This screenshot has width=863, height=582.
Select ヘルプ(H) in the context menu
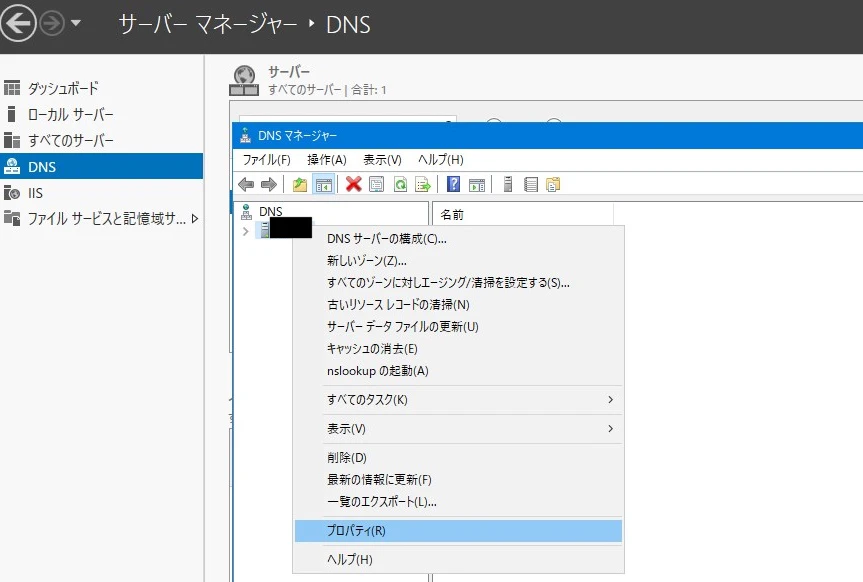coord(458,559)
